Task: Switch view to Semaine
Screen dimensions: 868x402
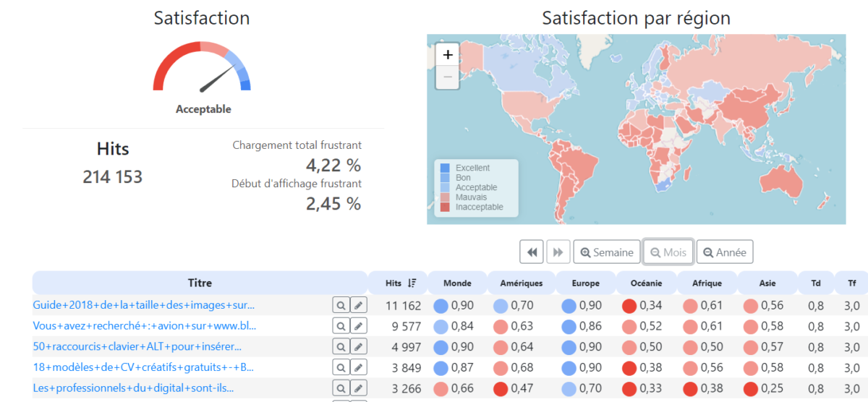Action: (607, 252)
